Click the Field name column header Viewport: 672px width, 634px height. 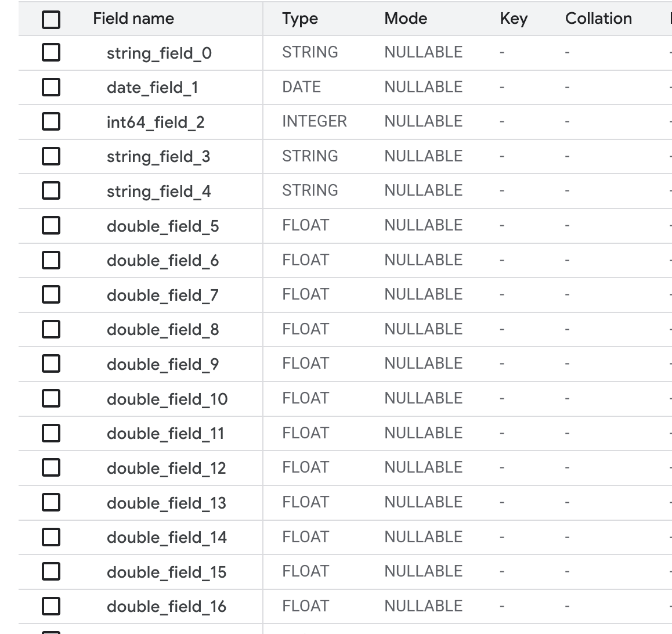point(133,19)
